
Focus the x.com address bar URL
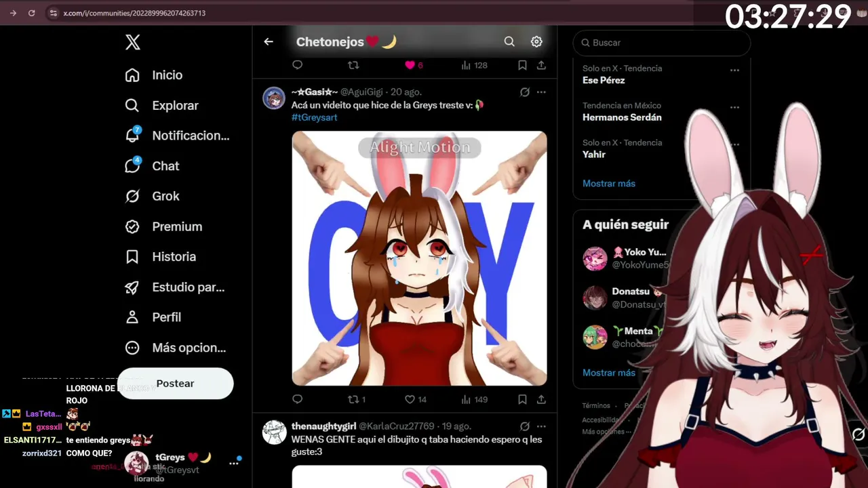(x=134, y=13)
